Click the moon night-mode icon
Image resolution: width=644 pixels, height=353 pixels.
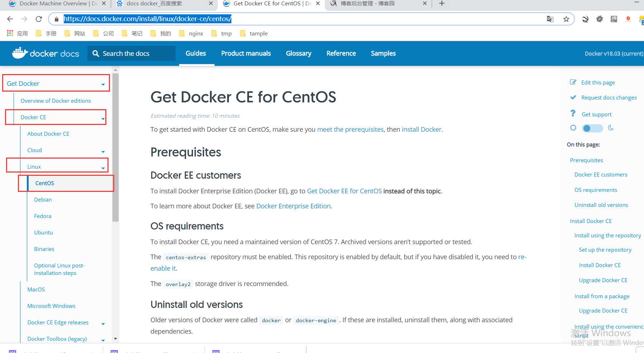tap(611, 128)
